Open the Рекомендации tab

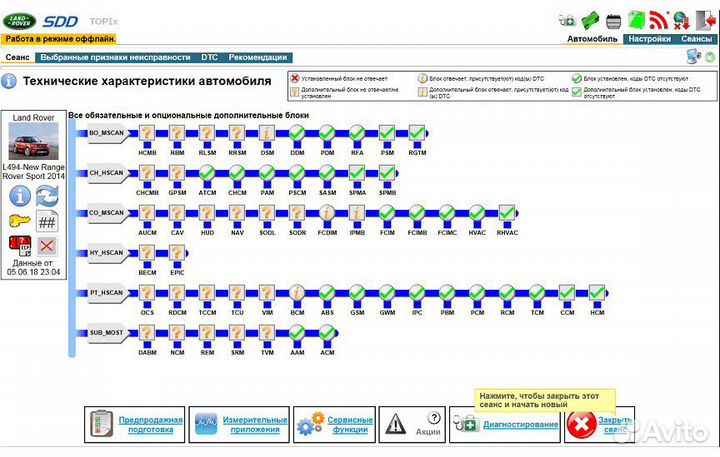(x=258, y=58)
